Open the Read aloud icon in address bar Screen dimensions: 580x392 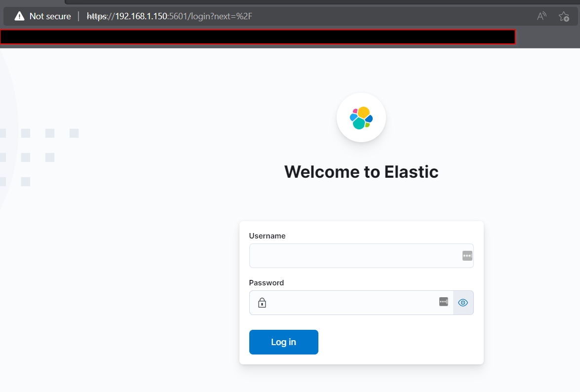[x=541, y=16]
